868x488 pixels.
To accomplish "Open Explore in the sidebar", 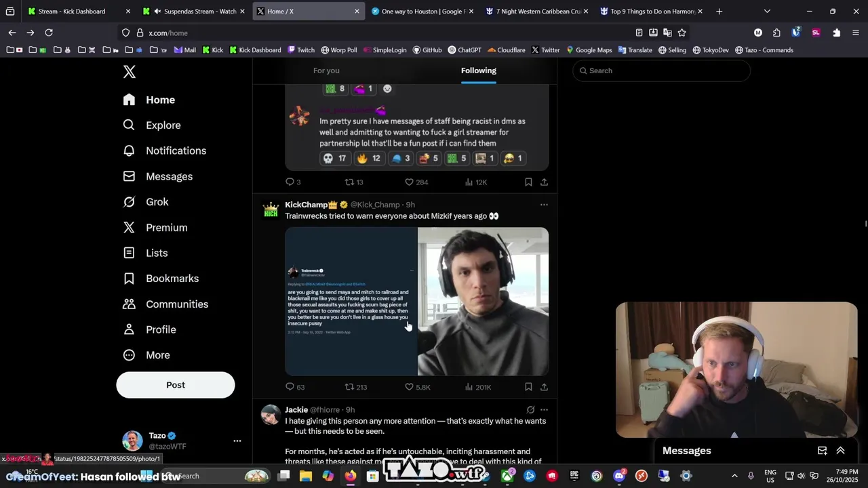I will tap(152, 125).
